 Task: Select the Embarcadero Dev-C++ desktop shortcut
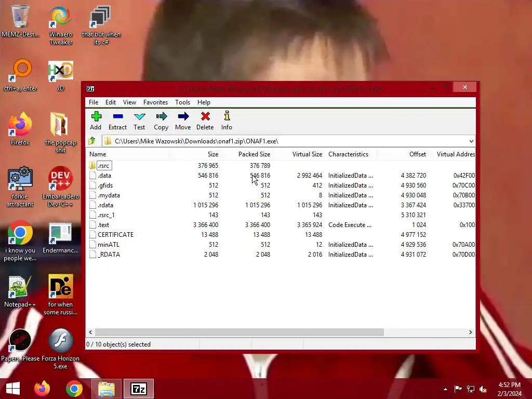[x=60, y=186]
